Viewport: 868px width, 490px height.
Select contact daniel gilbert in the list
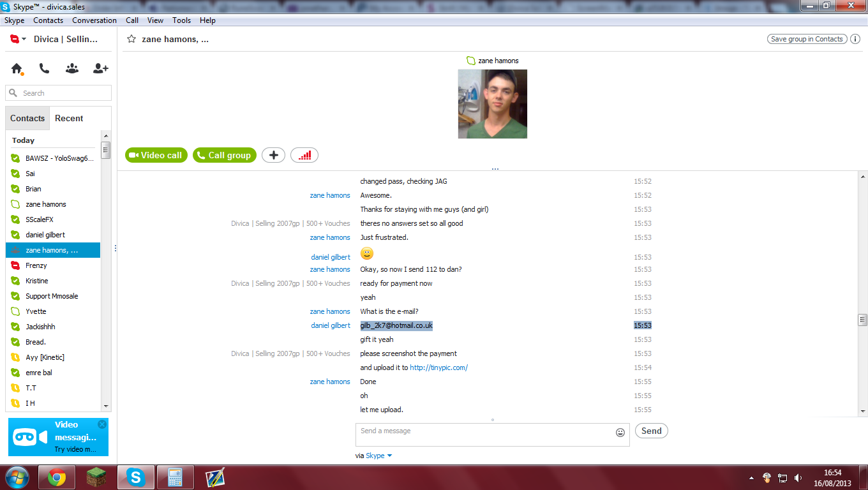click(x=53, y=235)
